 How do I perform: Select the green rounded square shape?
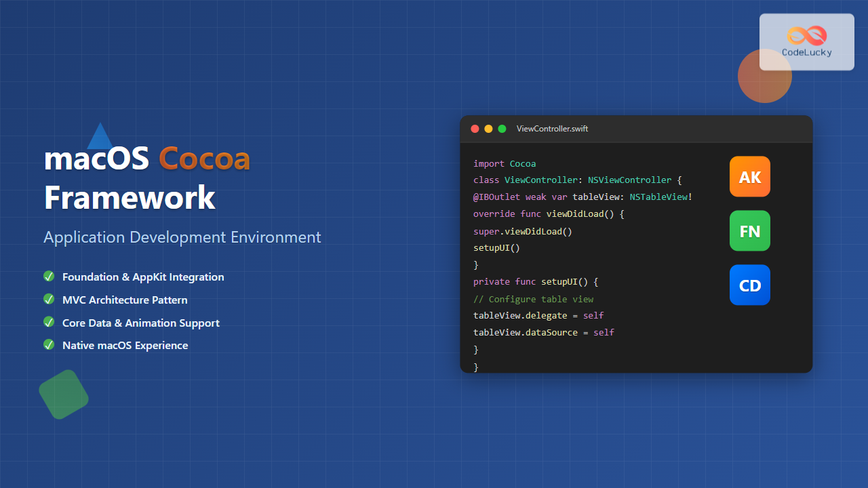tap(64, 394)
